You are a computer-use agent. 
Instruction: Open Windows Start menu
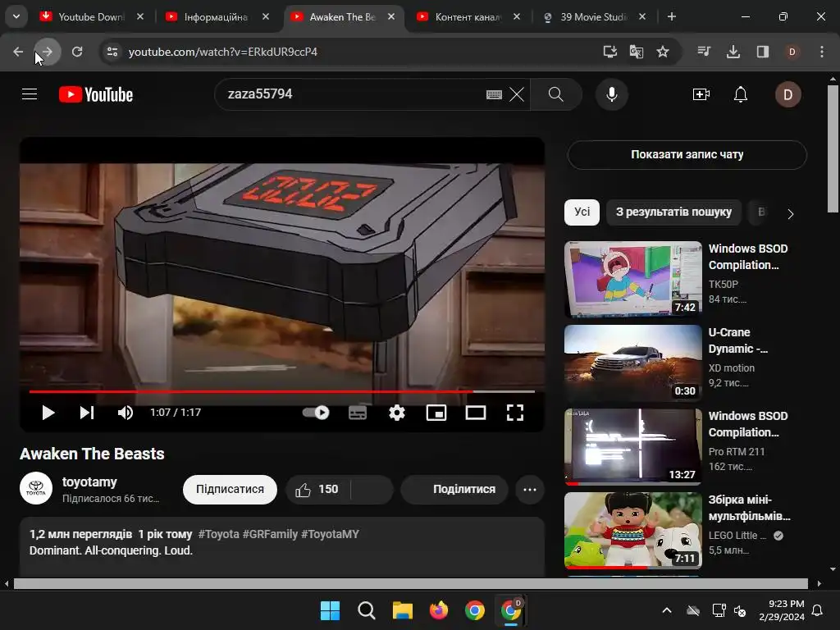tap(330, 610)
